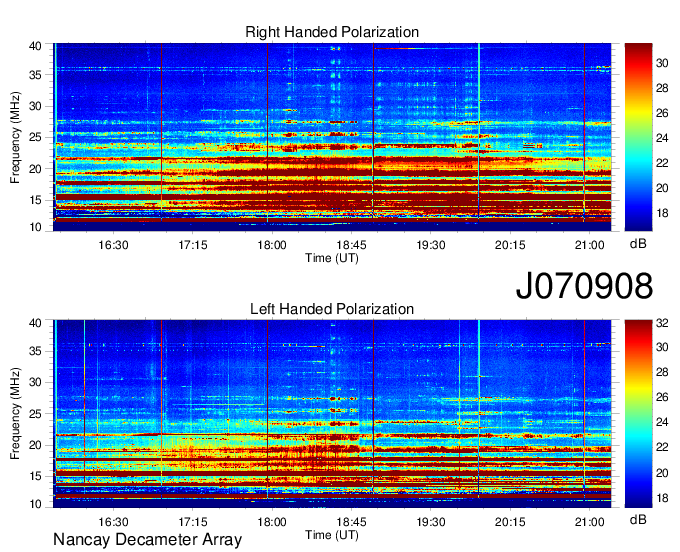Click the 10 MHz tick on Left Handed plot
Image resolution: width=680 pixels, height=552 pixels.
click(36, 504)
